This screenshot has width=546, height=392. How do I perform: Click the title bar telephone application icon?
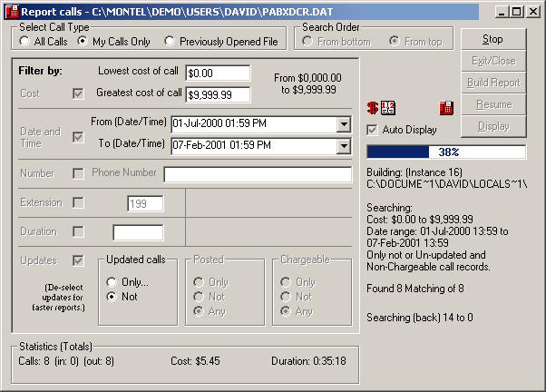[12, 12]
